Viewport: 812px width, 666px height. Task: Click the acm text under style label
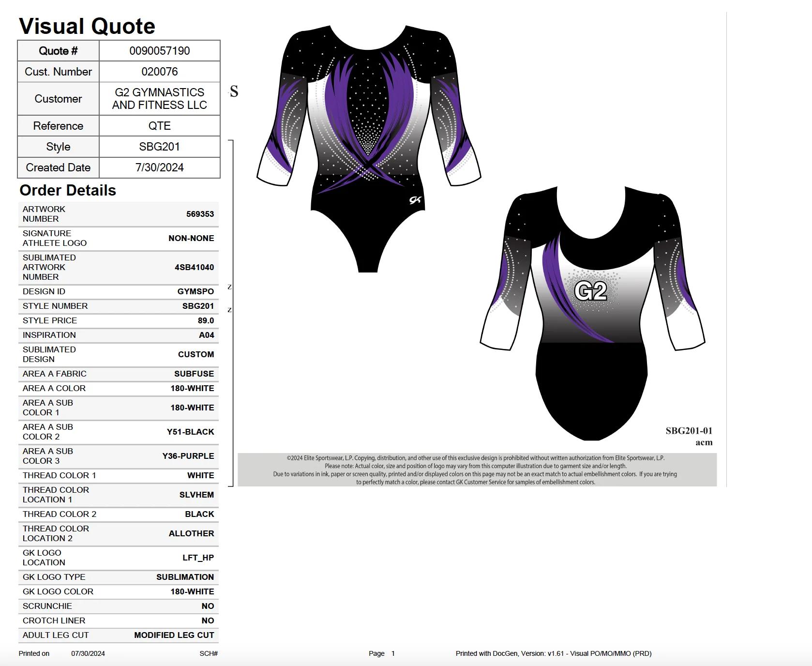pos(704,442)
